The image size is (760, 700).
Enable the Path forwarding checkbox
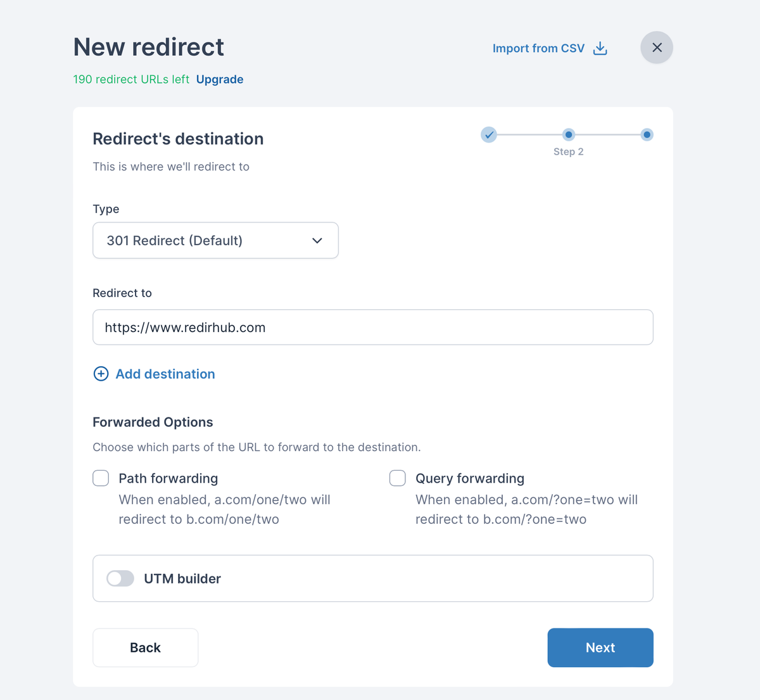coord(101,478)
